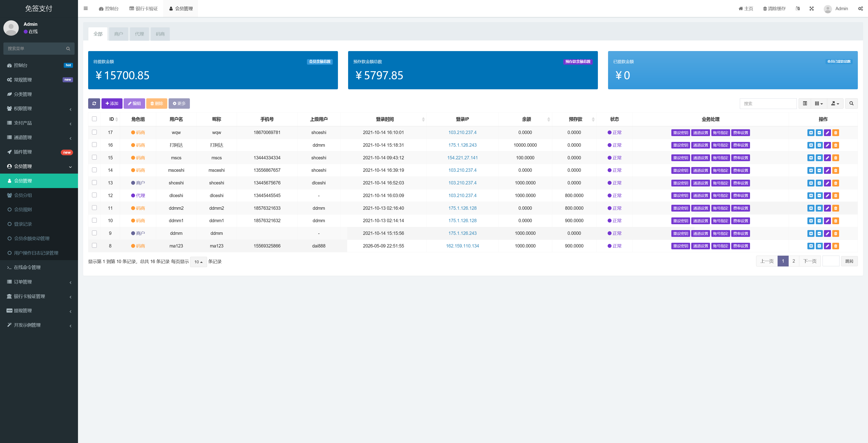Switch to the 商户 tab
Screen dimensions: 868x443
click(x=118, y=34)
